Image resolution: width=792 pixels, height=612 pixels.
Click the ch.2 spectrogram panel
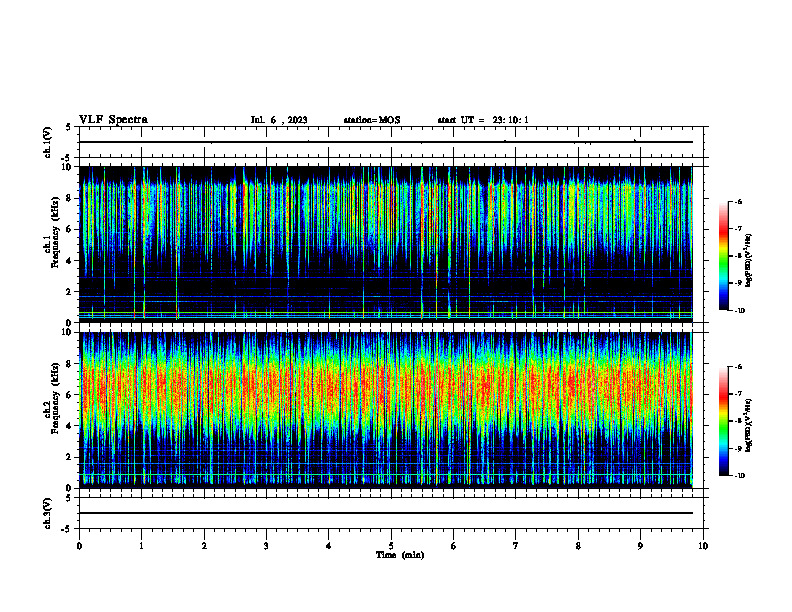[386, 410]
